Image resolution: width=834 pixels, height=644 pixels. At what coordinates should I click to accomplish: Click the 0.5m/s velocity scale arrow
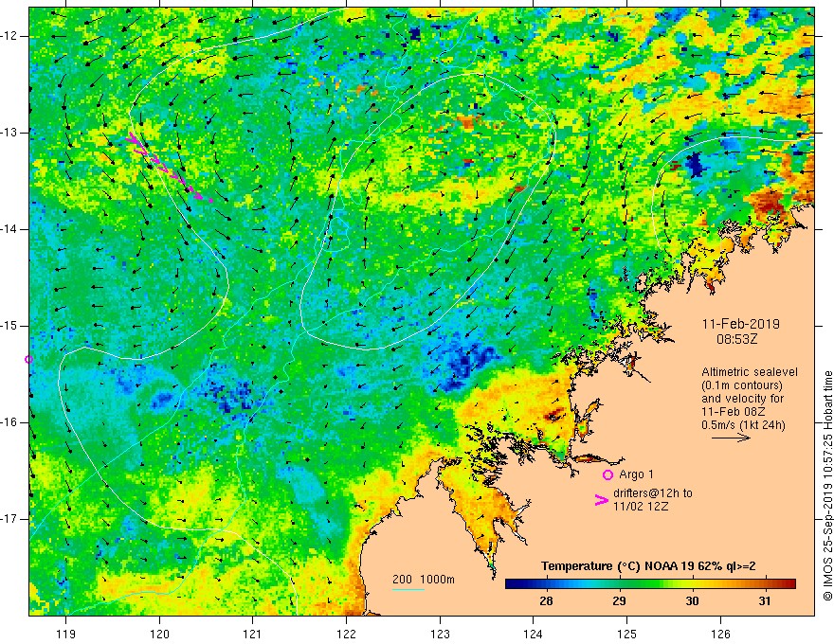(x=732, y=438)
